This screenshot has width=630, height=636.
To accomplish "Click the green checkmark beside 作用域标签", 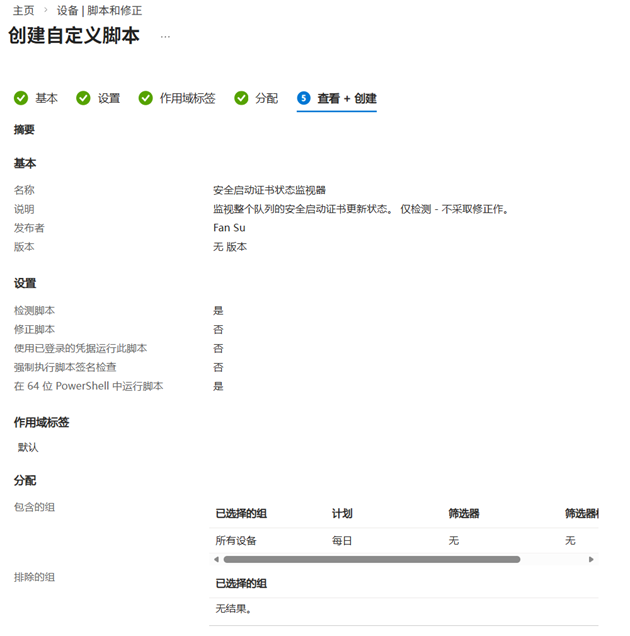I will 145,98.
